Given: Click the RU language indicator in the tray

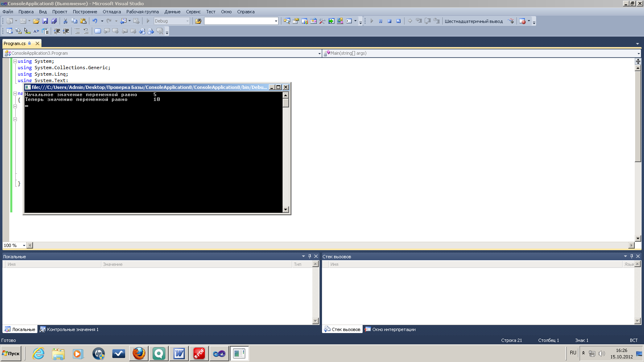Looking at the screenshot, I should (x=573, y=353).
